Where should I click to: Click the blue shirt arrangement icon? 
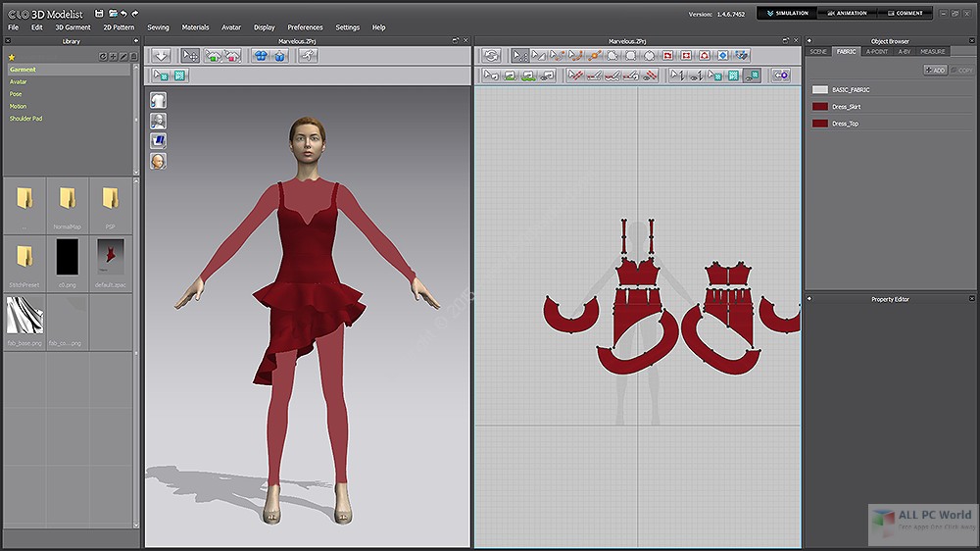pos(261,56)
